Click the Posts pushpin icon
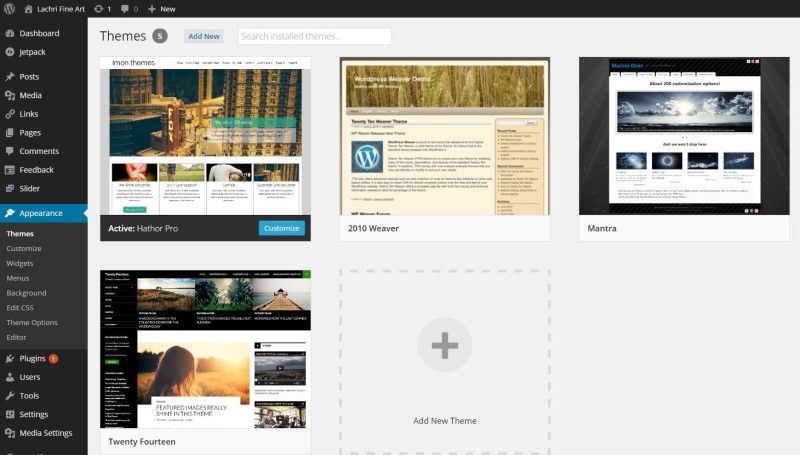800x455 pixels. [10, 77]
